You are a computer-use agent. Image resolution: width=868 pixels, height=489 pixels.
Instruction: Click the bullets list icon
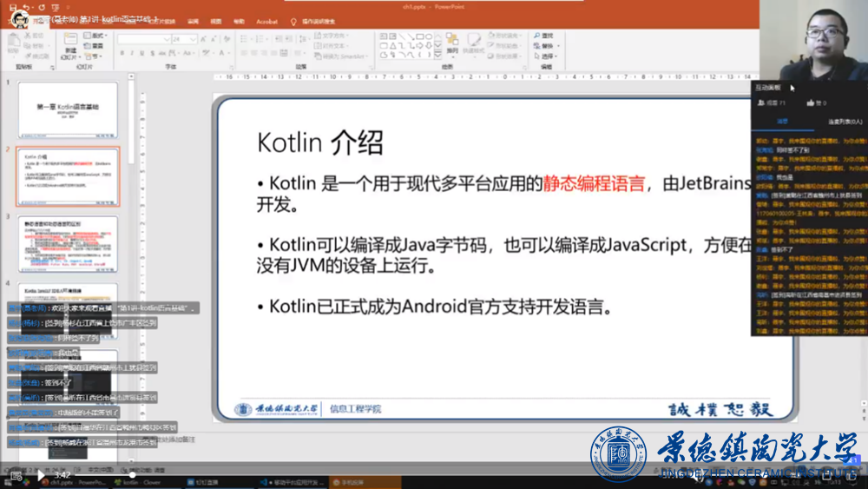[x=245, y=39]
